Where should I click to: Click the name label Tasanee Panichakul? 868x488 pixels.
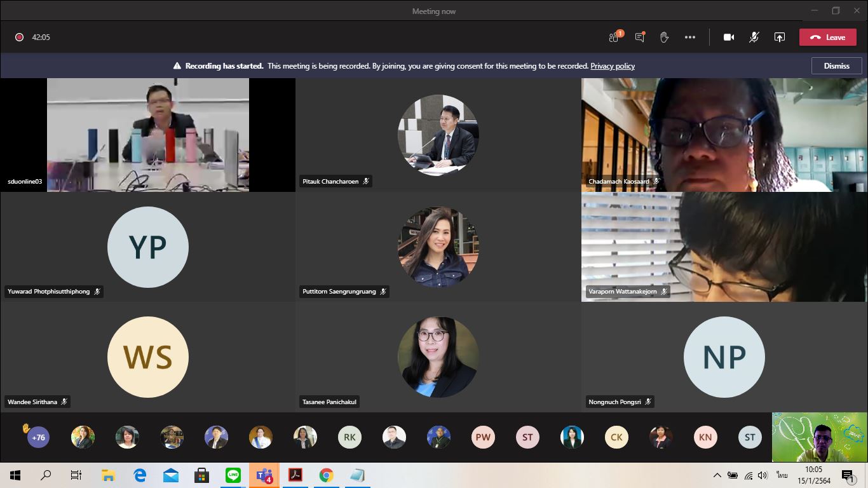tap(329, 402)
